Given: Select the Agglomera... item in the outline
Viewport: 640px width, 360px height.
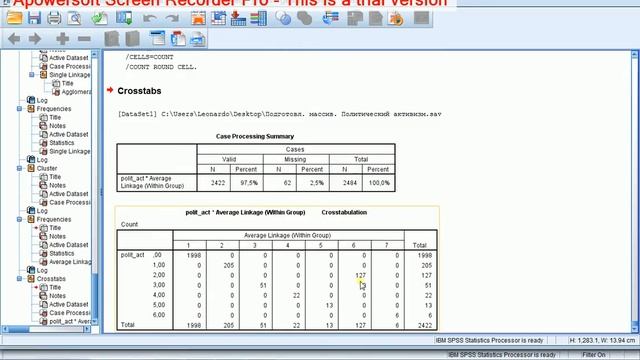Looking at the screenshot, I should [76, 92].
